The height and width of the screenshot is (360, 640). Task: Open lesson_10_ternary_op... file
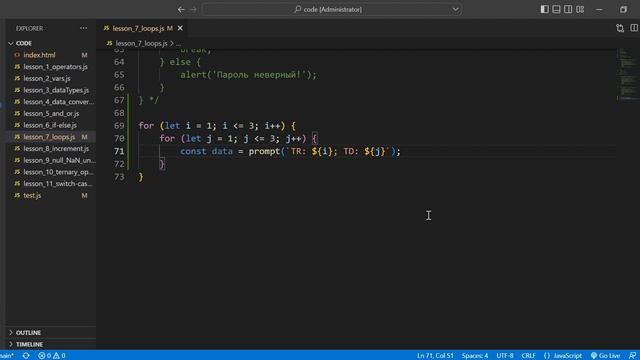tap(58, 172)
